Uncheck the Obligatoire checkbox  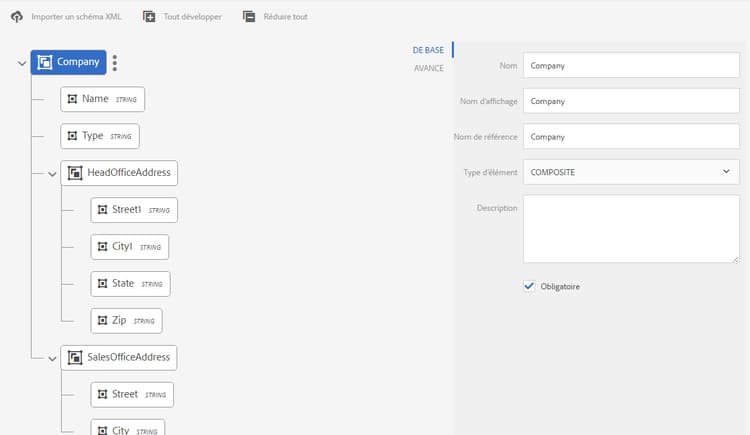529,286
